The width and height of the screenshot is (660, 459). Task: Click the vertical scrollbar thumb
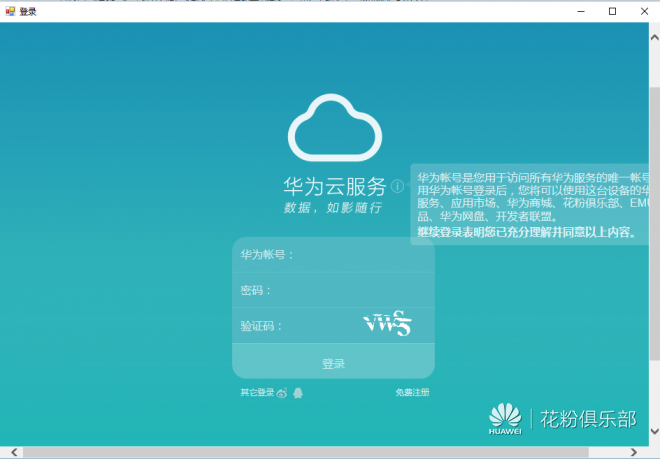(655, 223)
